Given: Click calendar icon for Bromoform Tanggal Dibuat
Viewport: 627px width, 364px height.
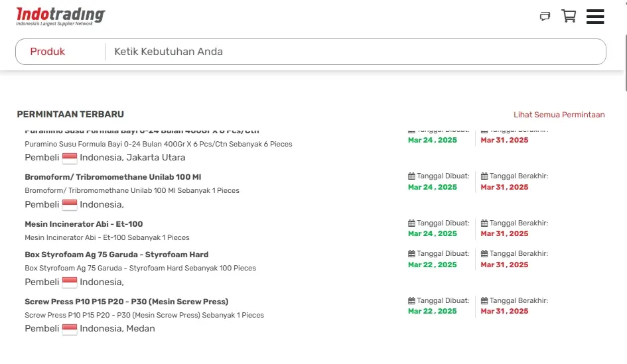Looking at the screenshot, I should 411,176.
